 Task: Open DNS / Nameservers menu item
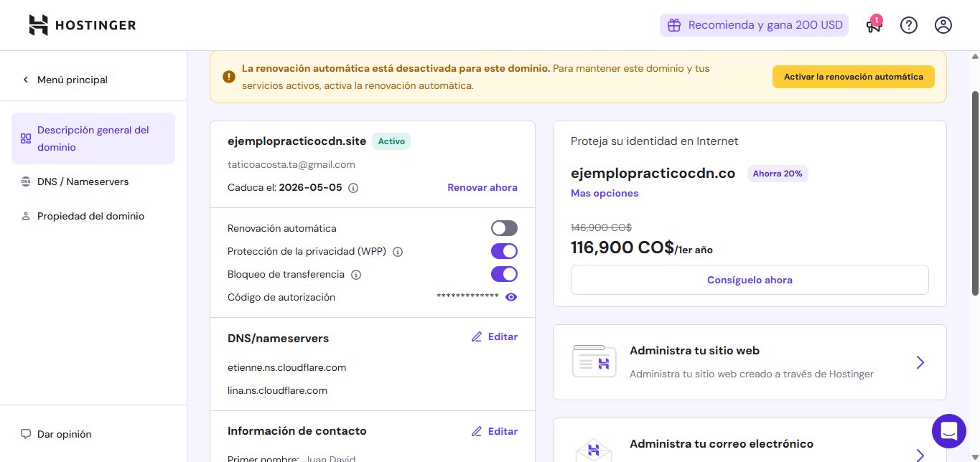(x=93, y=181)
